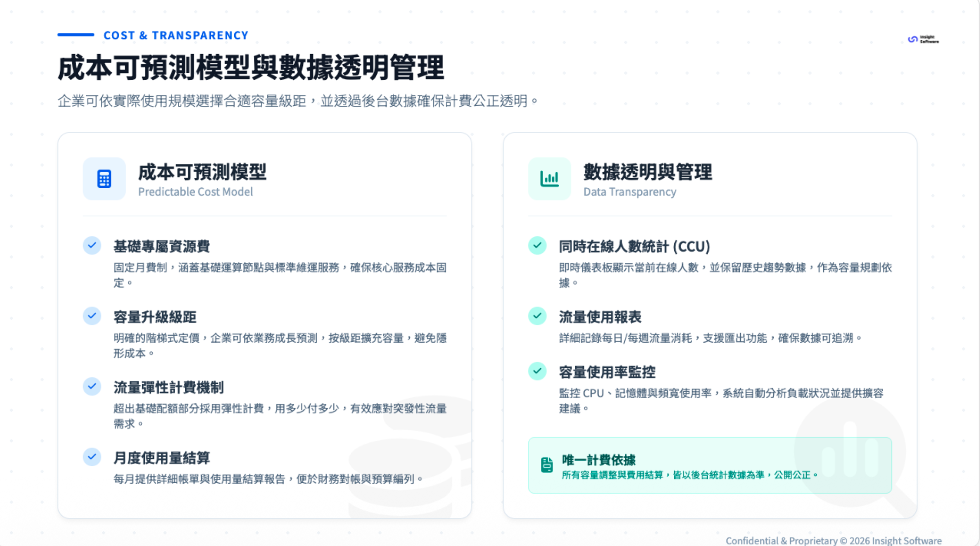Click the 成本可預測模型 card heading
Viewport: 980px width, 546px height.
coord(202,172)
